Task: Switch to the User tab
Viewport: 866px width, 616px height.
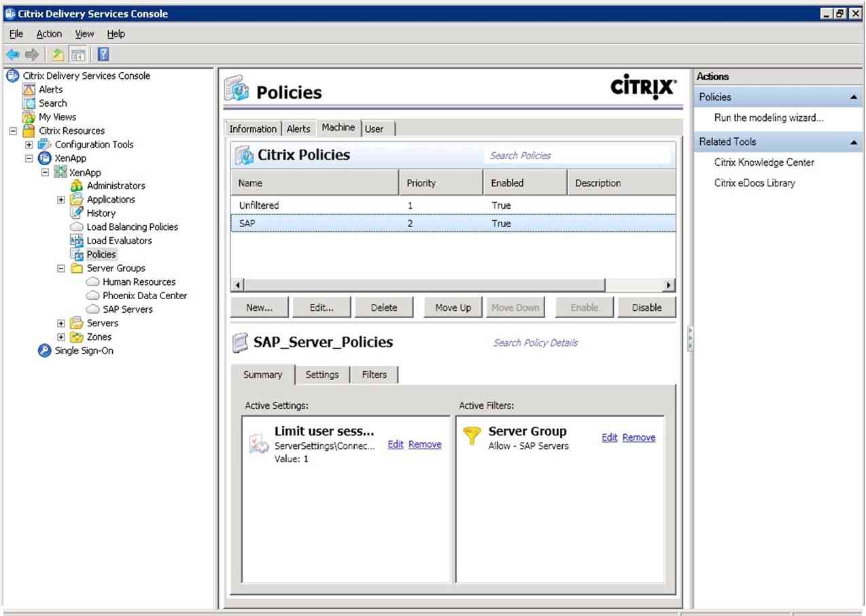Action: [x=376, y=129]
